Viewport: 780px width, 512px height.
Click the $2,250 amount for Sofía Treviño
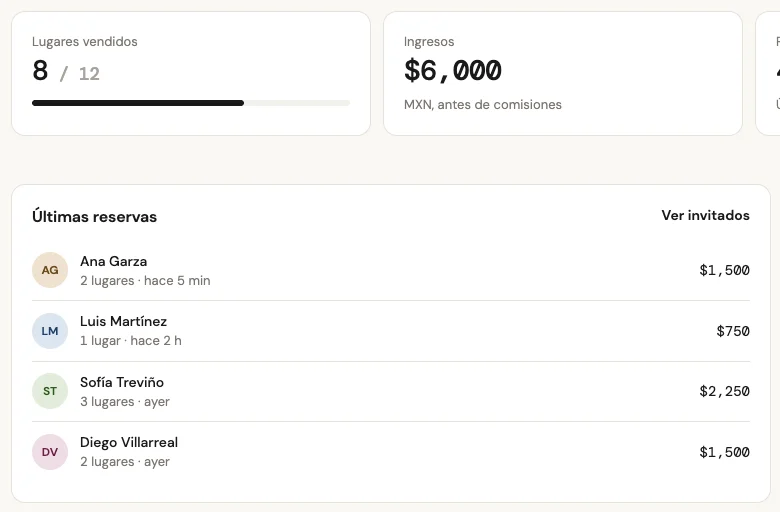[724, 391]
